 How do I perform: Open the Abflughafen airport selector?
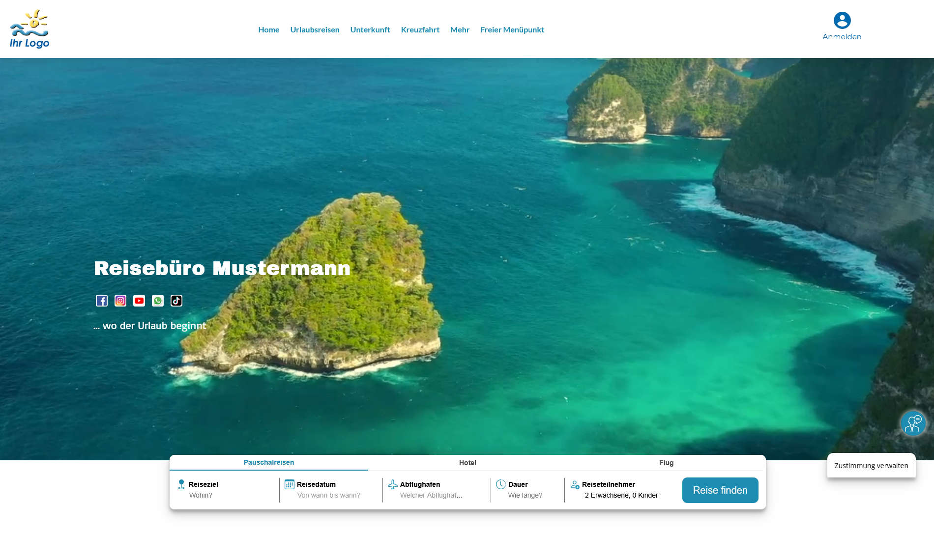pyautogui.click(x=431, y=490)
